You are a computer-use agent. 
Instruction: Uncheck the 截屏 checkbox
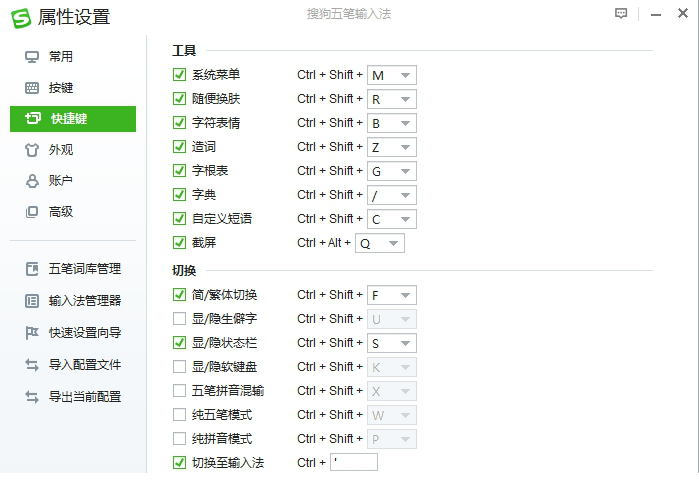pyautogui.click(x=179, y=243)
